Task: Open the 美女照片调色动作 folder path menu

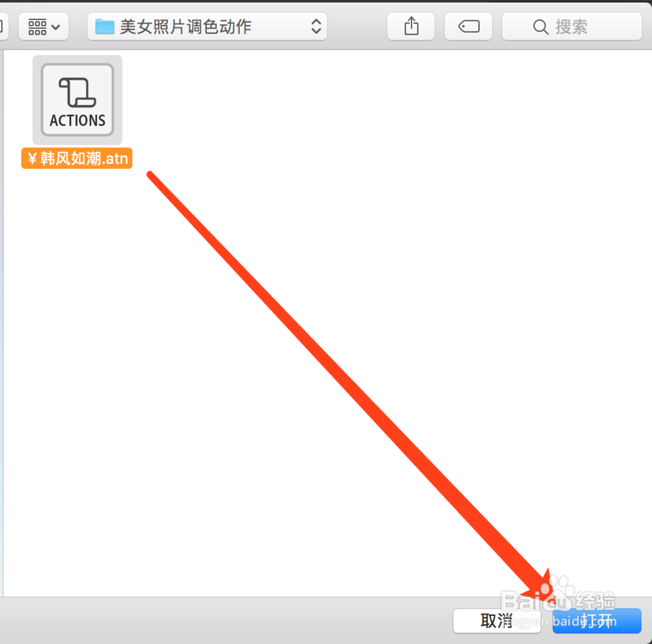Action: [207, 26]
